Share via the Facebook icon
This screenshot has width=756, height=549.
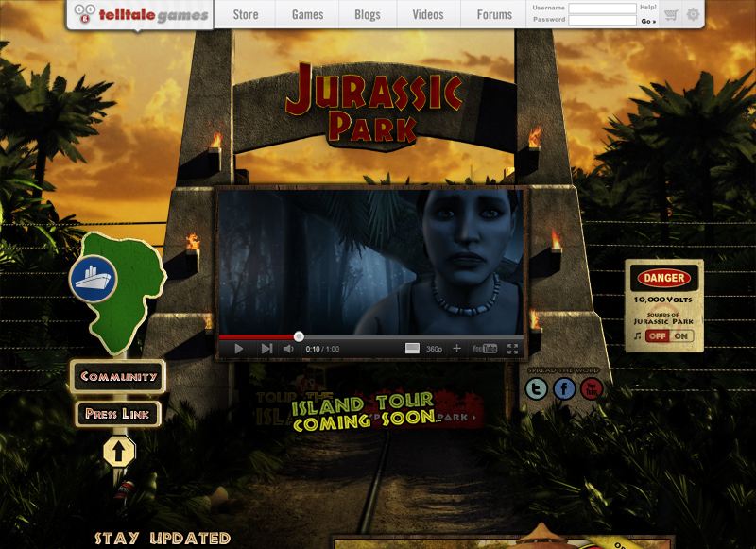point(564,388)
